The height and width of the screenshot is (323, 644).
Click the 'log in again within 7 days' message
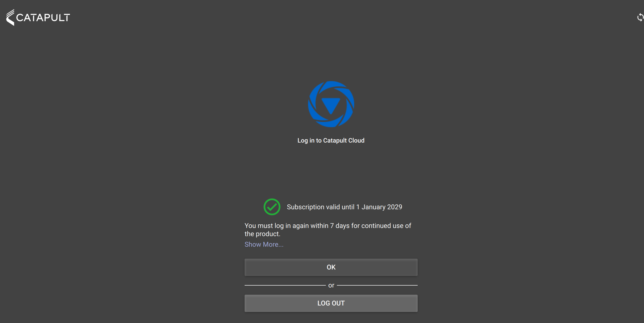pyautogui.click(x=328, y=230)
